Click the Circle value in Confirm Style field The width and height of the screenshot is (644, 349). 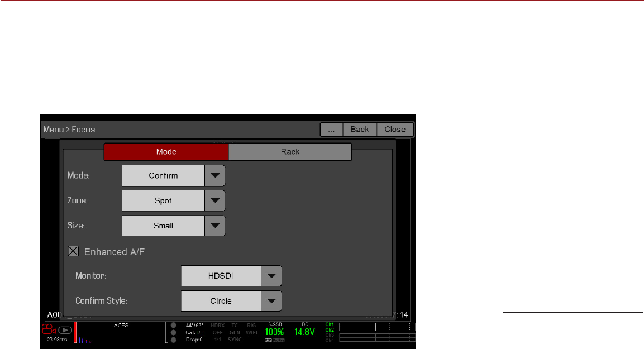point(221,301)
